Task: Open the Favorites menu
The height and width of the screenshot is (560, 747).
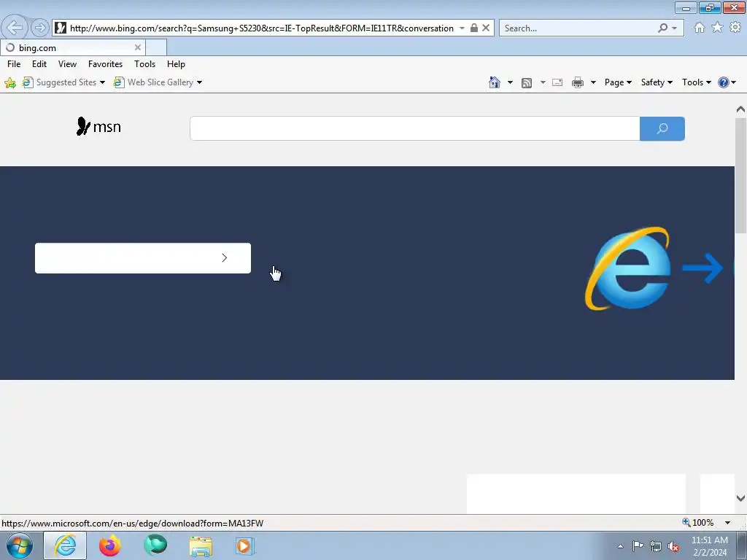Action: 105,64
